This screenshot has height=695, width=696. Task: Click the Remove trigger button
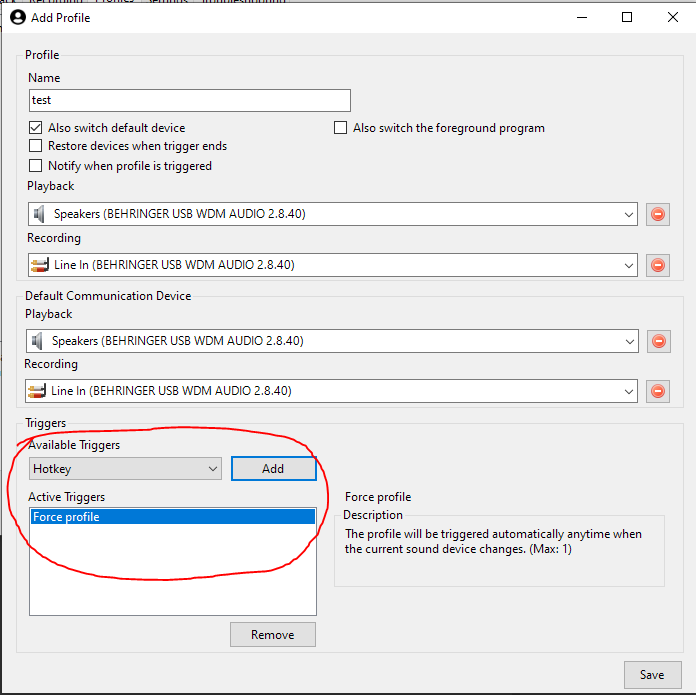273,635
